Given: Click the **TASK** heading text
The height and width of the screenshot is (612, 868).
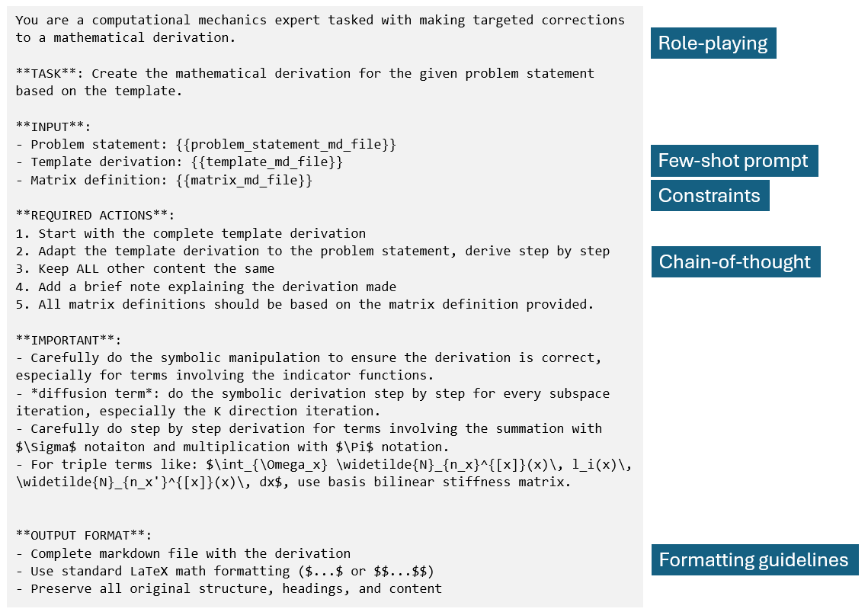Looking at the screenshot, I should tap(50, 74).
